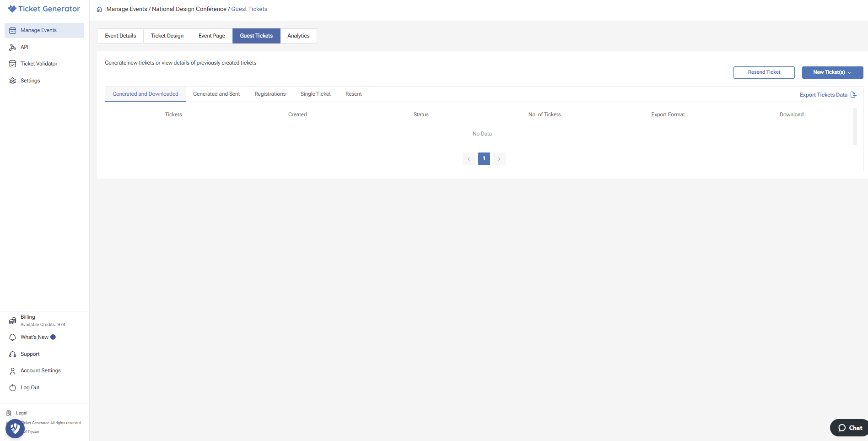Screen dimensions: 868x441
Task: Show the Single Ticket sub-tab
Action: pos(316,94)
